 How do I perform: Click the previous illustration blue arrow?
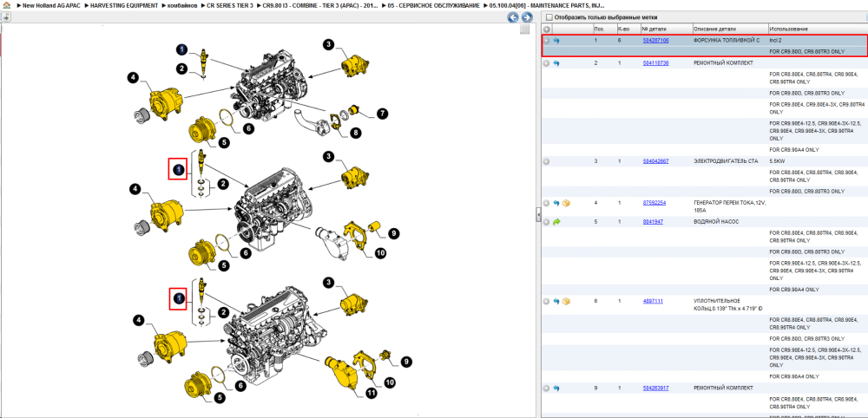pyautogui.click(x=513, y=17)
